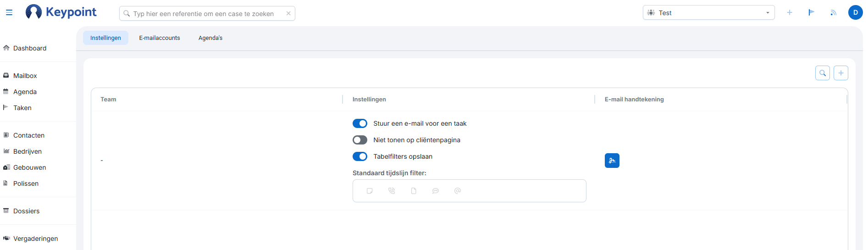Image resolution: width=868 pixels, height=250 pixels.
Task: Click the search icon above the table
Action: (822, 73)
